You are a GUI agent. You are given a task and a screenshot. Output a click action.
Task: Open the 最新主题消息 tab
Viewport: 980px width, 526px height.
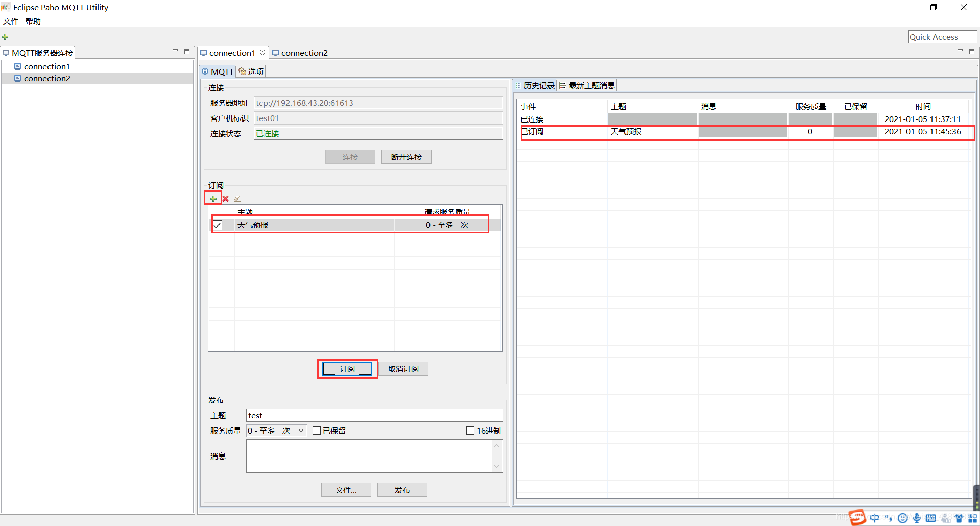[587, 85]
